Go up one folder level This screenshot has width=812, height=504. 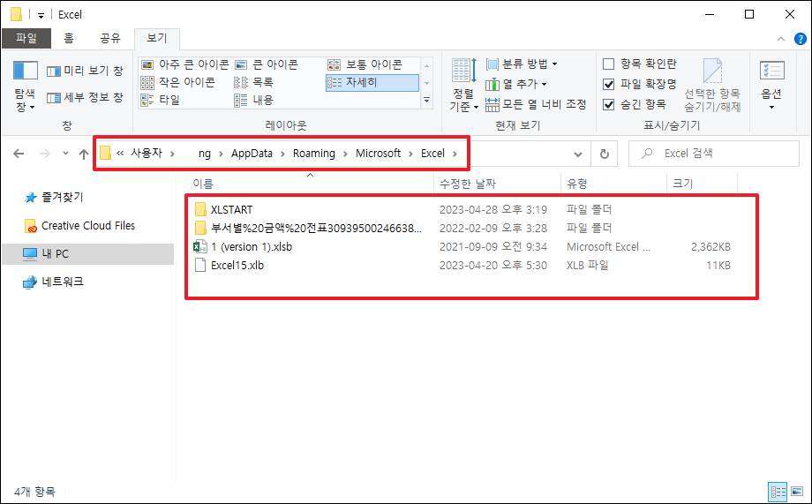pos(83,154)
